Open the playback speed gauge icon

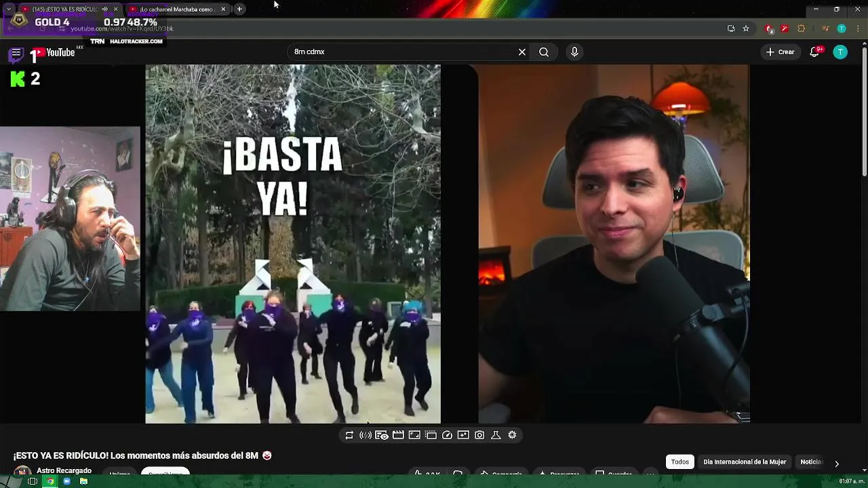tap(447, 435)
